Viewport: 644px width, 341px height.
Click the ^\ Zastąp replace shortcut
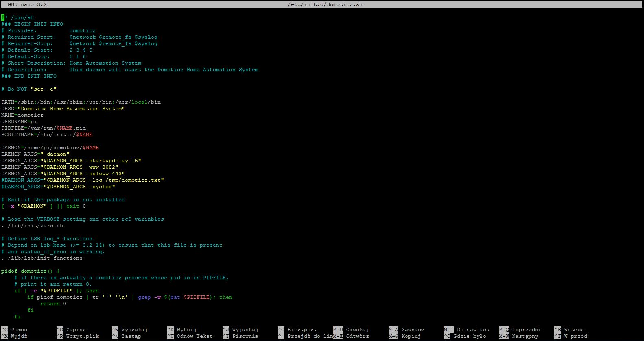tap(127, 336)
